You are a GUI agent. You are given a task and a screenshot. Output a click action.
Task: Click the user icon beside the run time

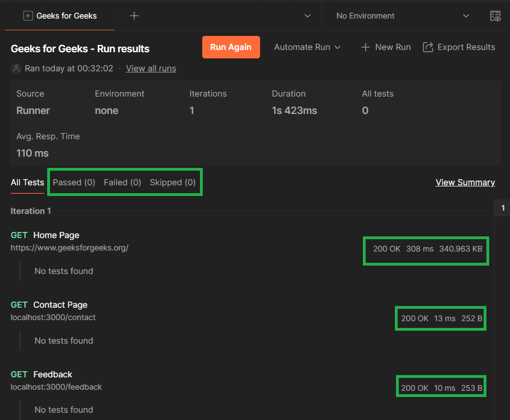pyautogui.click(x=16, y=69)
